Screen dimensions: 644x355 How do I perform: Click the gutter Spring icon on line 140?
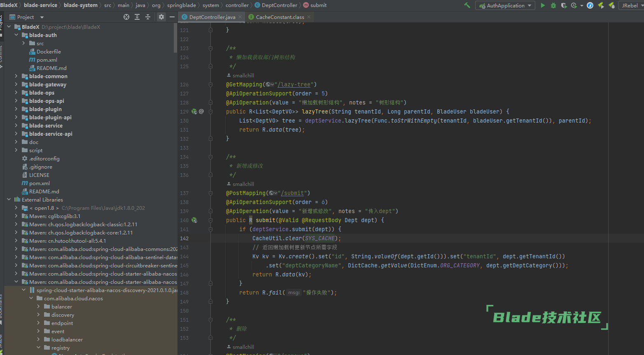[x=194, y=220]
